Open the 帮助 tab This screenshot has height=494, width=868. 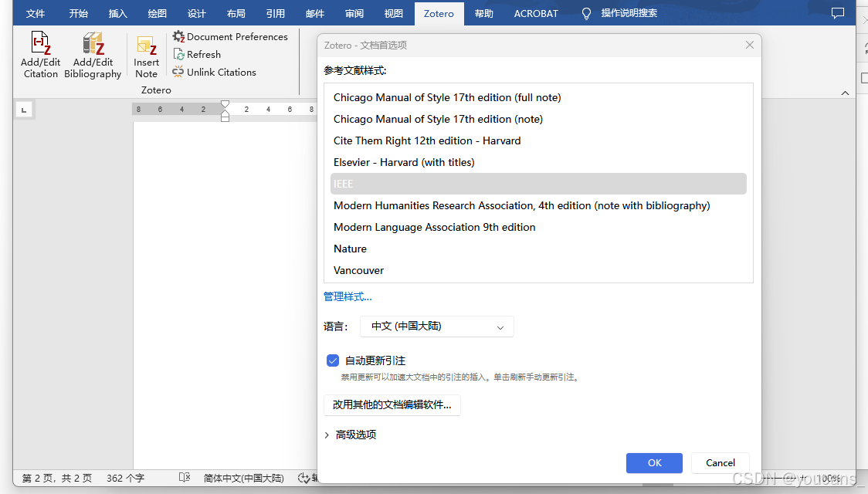click(x=484, y=13)
